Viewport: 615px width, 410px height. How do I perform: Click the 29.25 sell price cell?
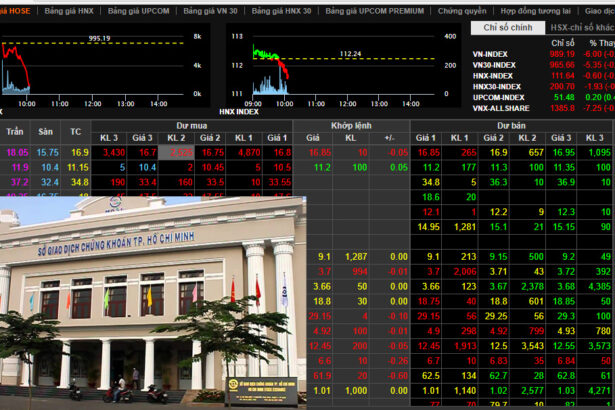tap(495, 317)
